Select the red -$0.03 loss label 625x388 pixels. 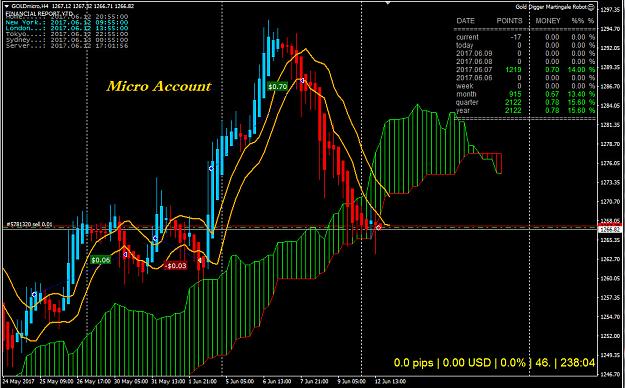click(x=175, y=266)
